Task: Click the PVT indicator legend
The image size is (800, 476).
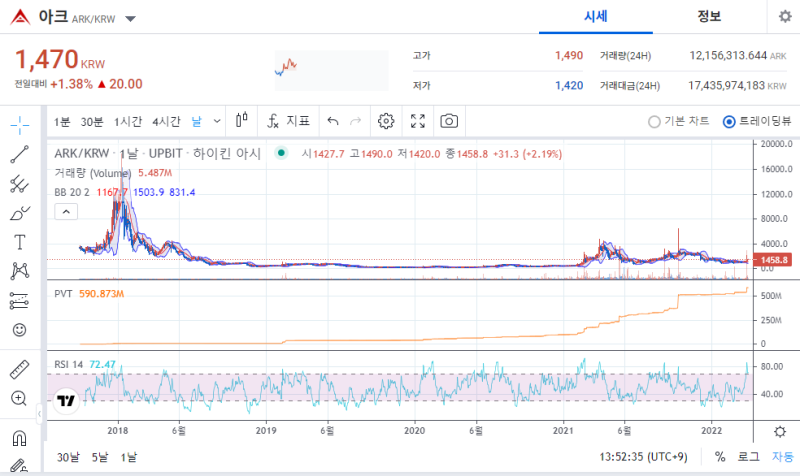Action: [x=63, y=294]
